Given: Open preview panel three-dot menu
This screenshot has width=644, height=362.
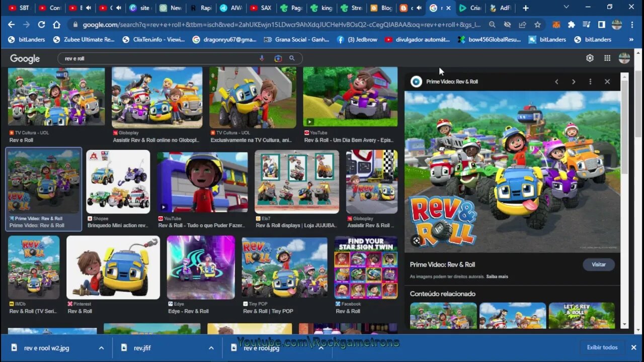Looking at the screenshot, I should (590, 81).
